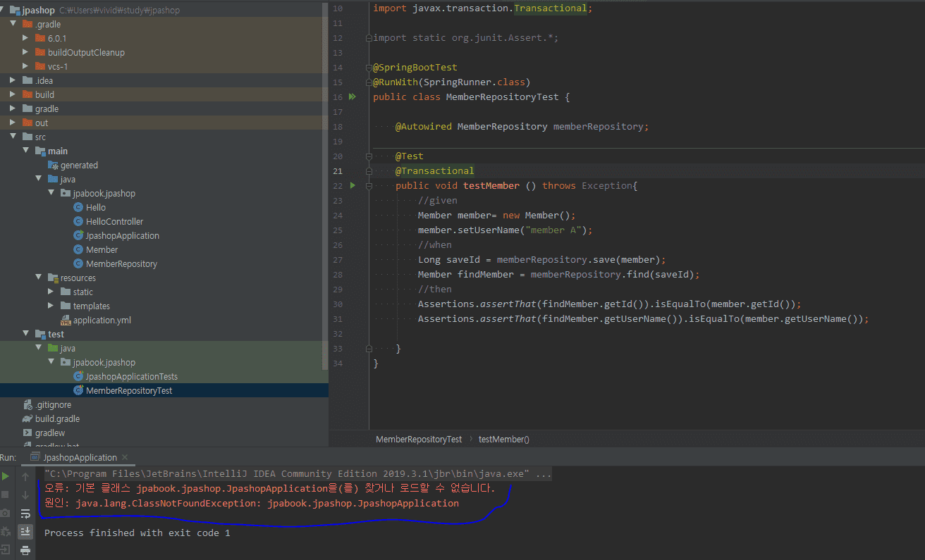Click MemberRepositoryTest in the breadcrumb bar
This screenshot has width=925, height=560.
[419, 439]
